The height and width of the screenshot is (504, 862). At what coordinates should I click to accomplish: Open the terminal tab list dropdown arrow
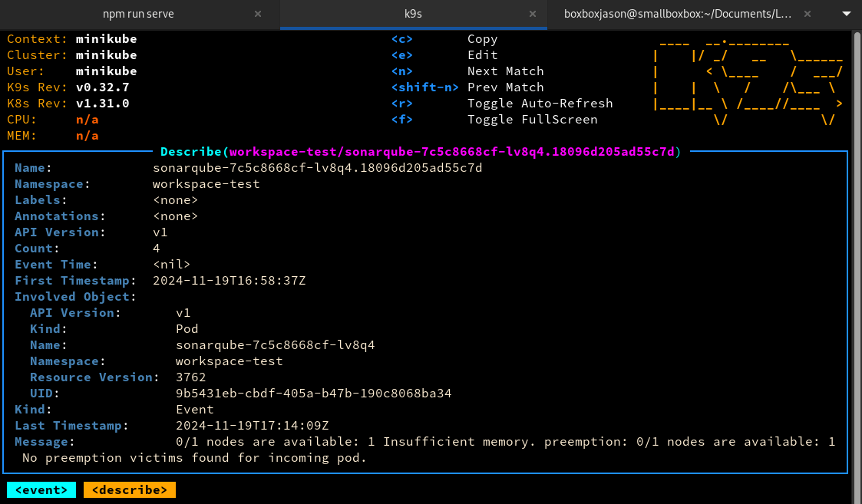[x=847, y=14]
